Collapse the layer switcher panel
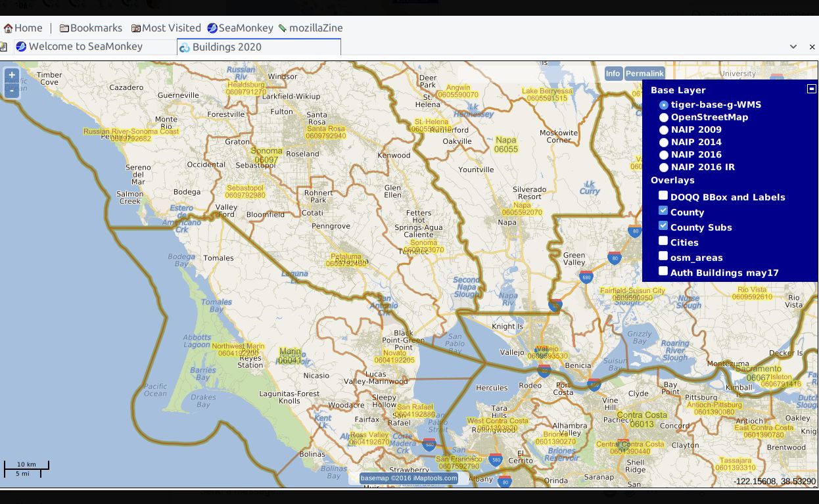The image size is (819, 504). 812,89
